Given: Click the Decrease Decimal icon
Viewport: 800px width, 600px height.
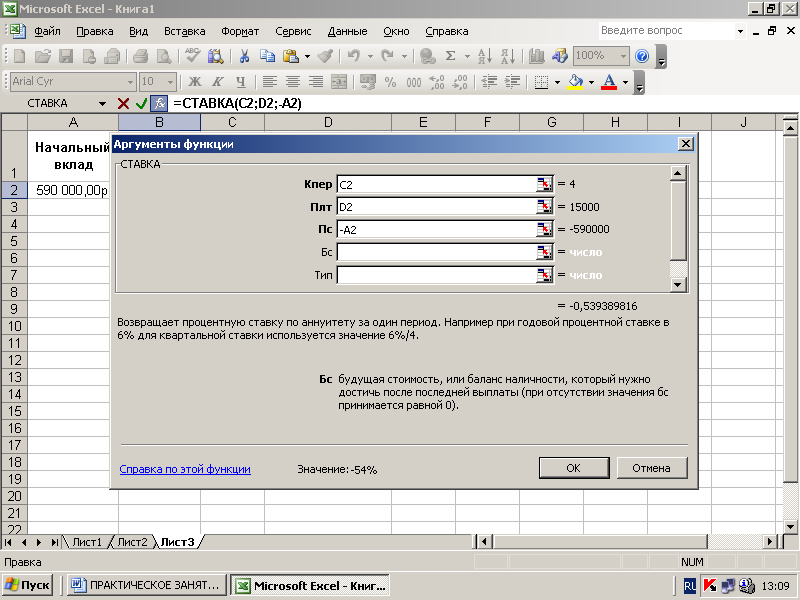Looking at the screenshot, I should (460, 82).
